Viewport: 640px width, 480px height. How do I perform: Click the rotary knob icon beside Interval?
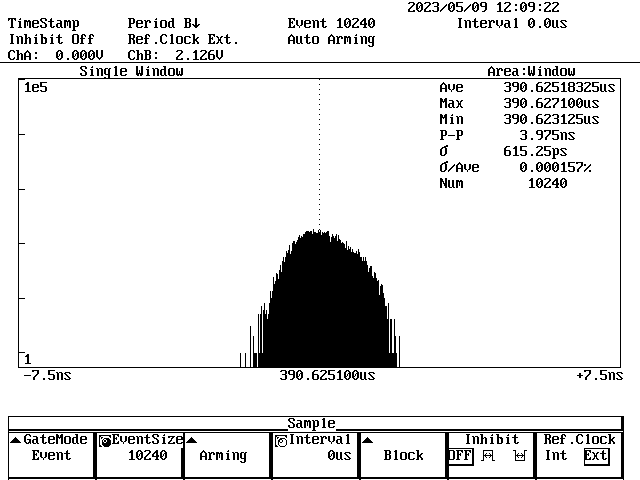281,440
